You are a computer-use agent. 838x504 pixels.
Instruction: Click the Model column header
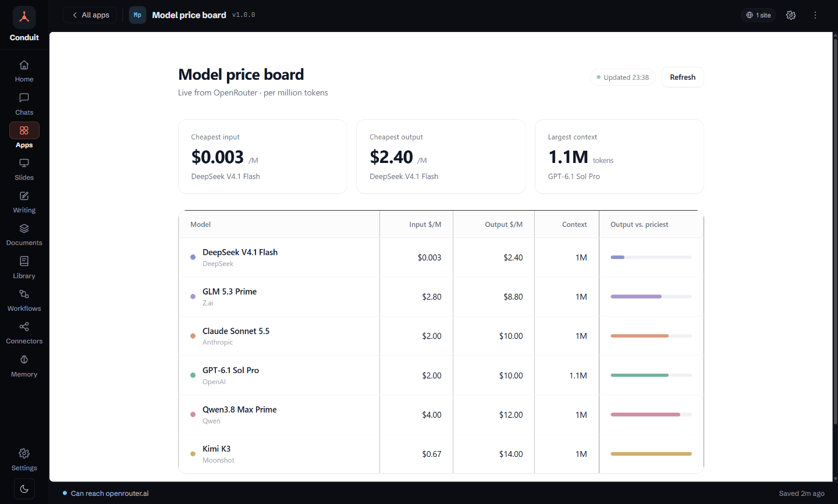point(201,225)
